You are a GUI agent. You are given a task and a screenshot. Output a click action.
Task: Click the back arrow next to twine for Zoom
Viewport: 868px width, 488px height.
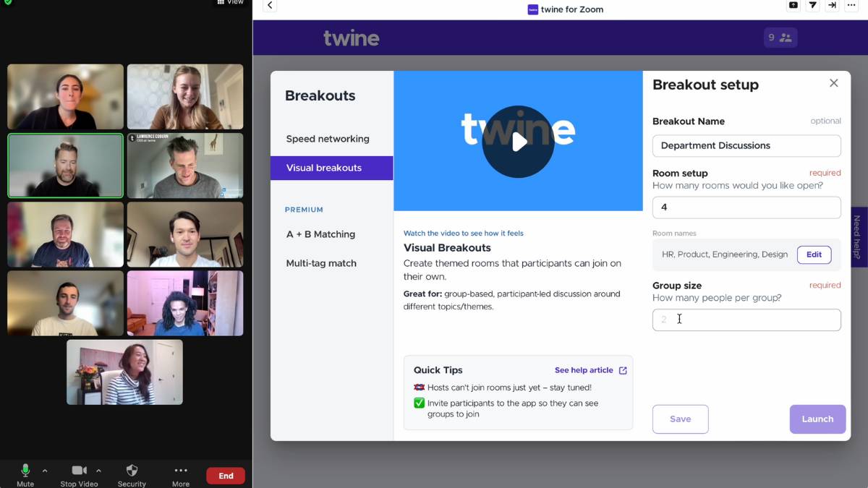pos(268,5)
